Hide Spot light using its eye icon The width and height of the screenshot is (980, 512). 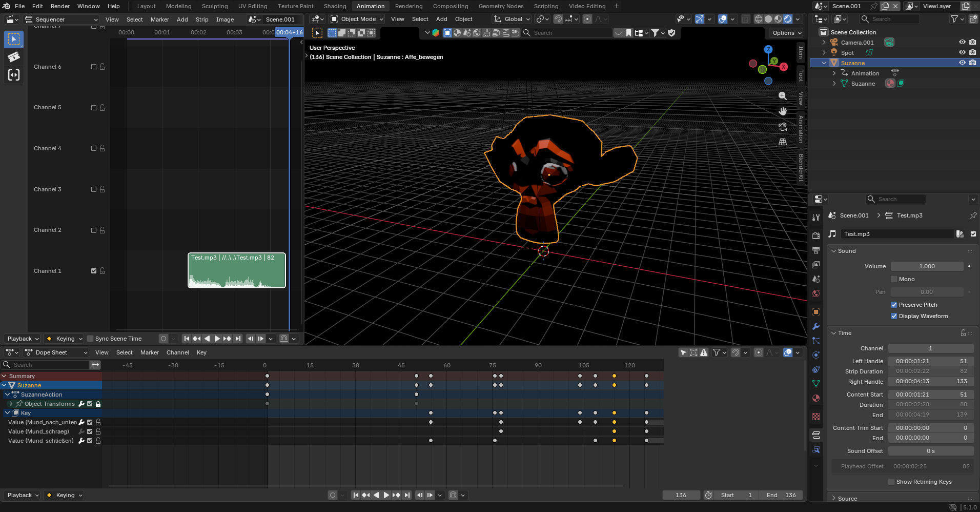pyautogui.click(x=962, y=53)
